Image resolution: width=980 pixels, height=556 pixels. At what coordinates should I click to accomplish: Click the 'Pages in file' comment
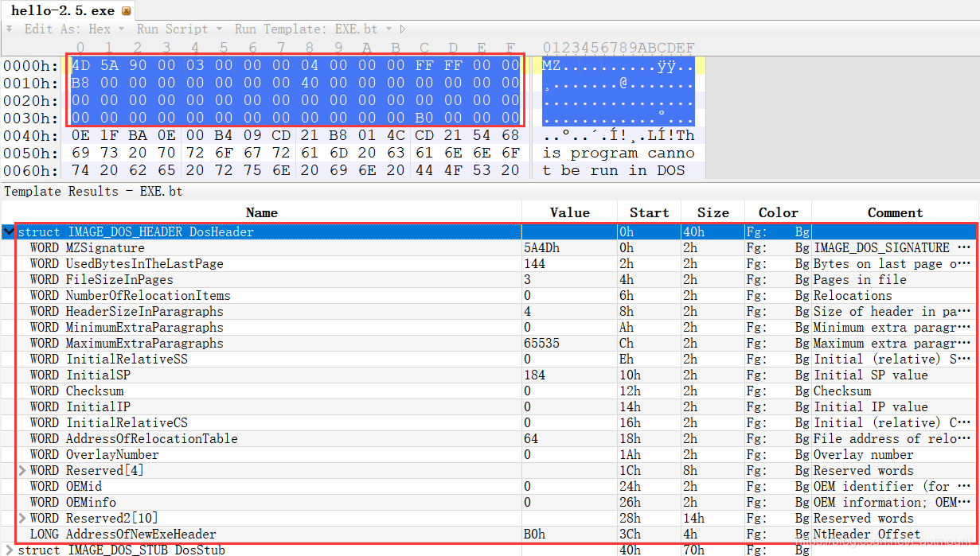tap(860, 280)
